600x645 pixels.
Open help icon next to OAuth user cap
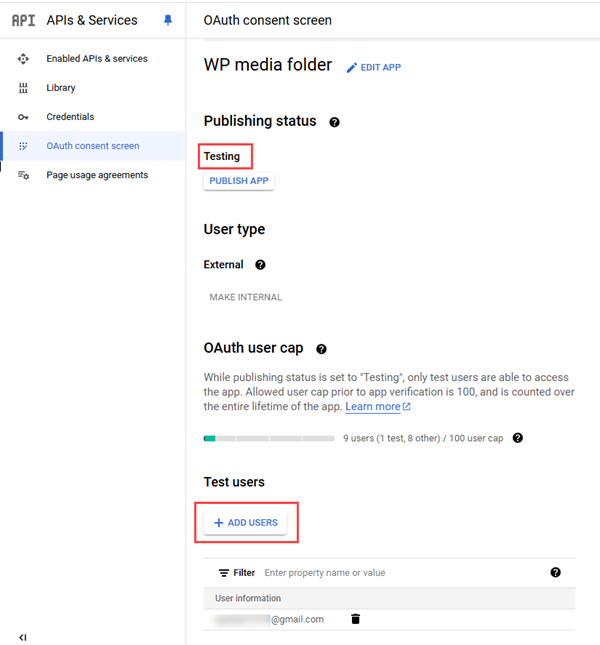pos(322,349)
